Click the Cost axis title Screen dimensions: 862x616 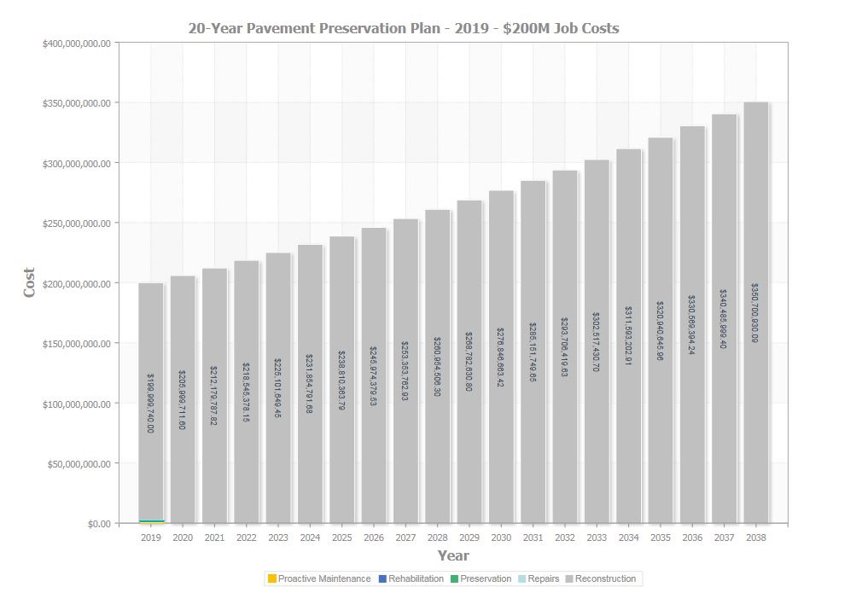[x=28, y=282]
